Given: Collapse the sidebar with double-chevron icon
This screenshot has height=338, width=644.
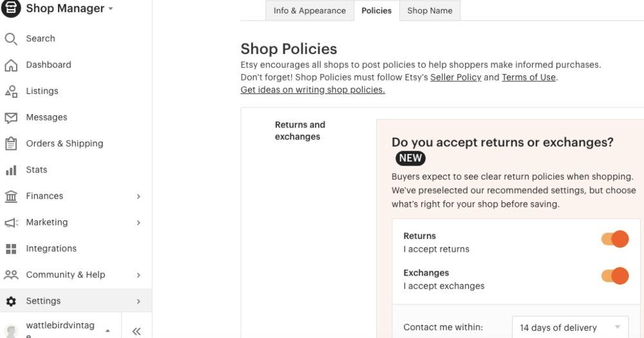Looking at the screenshot, I should point(137,332).
